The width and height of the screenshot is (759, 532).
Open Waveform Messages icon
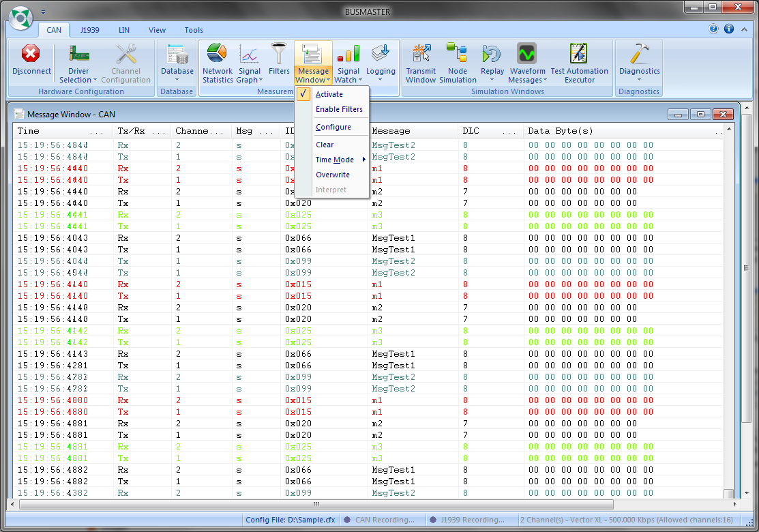[x=526, y=53]
